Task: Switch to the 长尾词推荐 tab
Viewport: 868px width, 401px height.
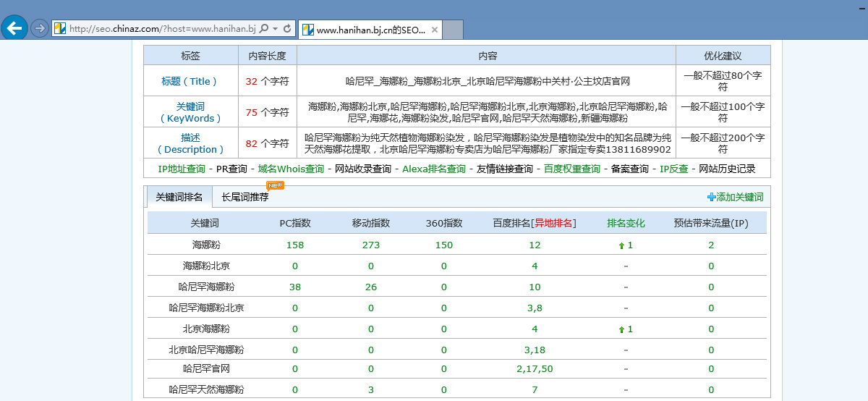Action: [244, 197]
